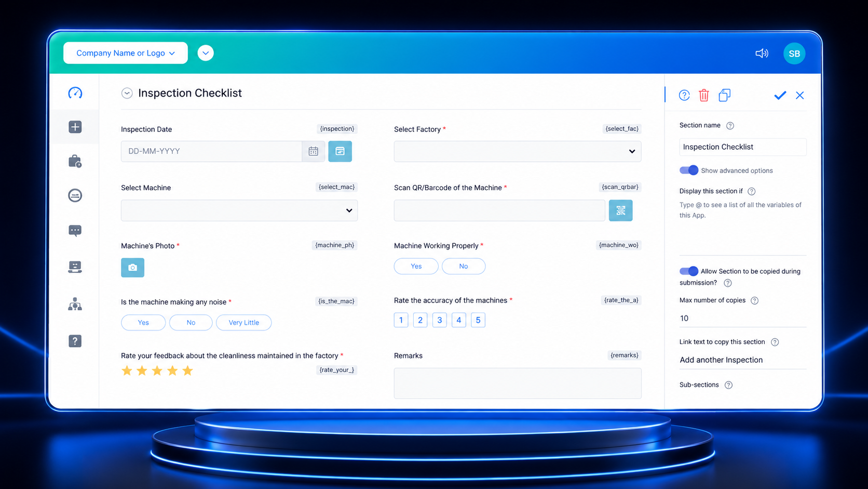Image resolution: width=868 pixels, height=489 pixels.
Task: Rate machine accuracy as 5
Action: tap(478, 320)
